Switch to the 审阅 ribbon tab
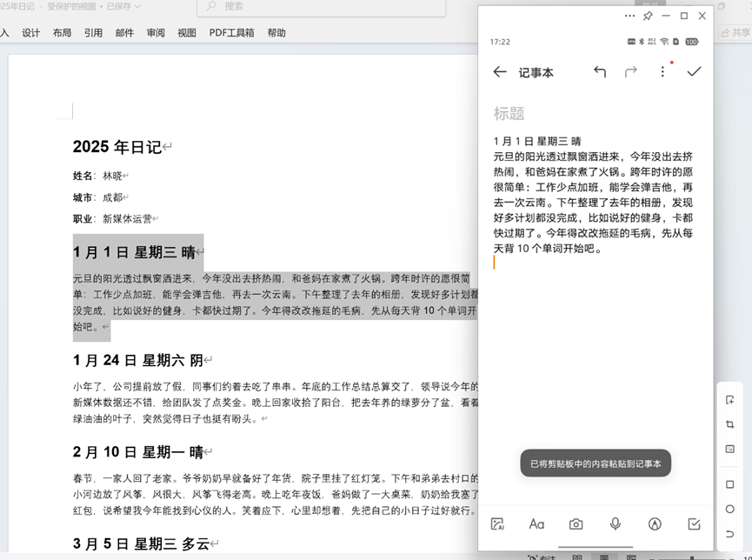 pos(156,32)
